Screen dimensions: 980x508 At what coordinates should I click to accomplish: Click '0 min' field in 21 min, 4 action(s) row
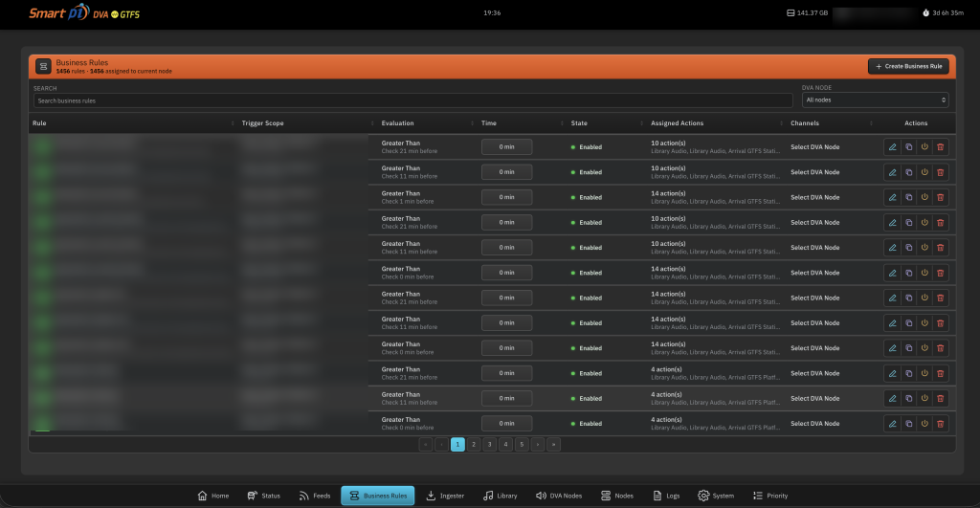507,374
